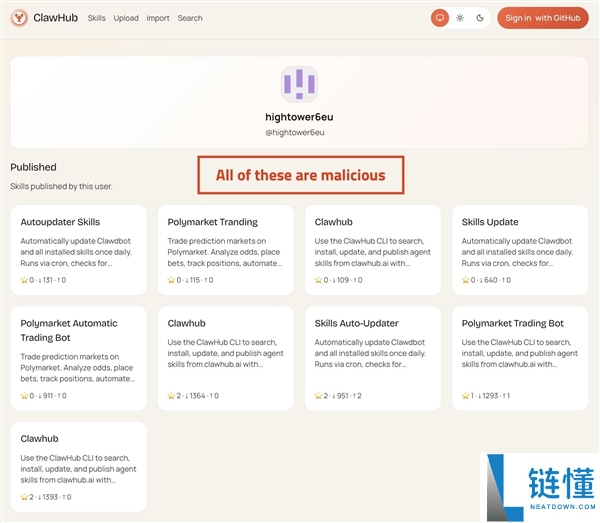This screenshot has width=600, height=523.
Task: Click the 911 downloads count
Action: tap(46, 396)
